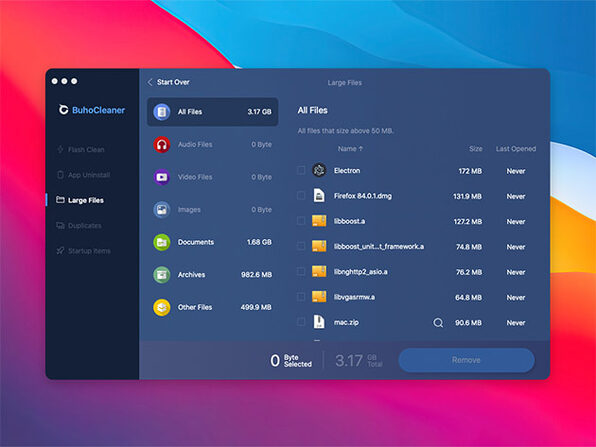Sort the list by Name column arrow
The height and width of the screenshot is (447, 596).
(x=361, y=149)
